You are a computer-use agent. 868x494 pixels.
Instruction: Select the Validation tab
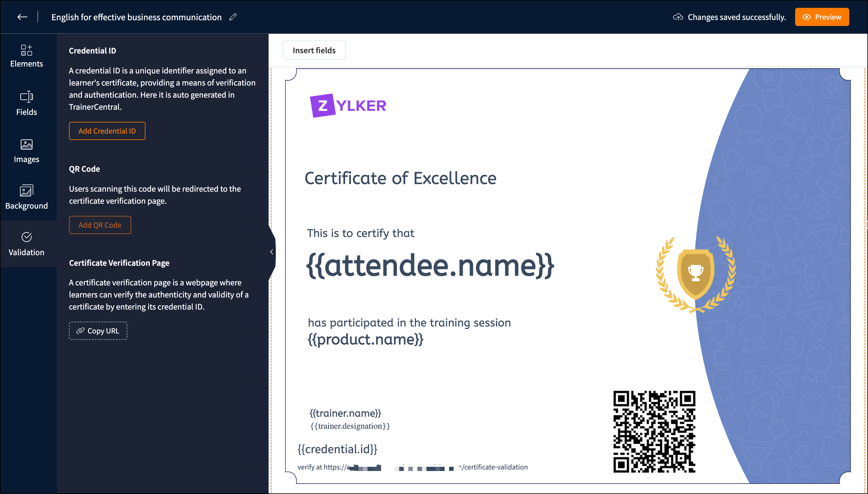(27, 244)
